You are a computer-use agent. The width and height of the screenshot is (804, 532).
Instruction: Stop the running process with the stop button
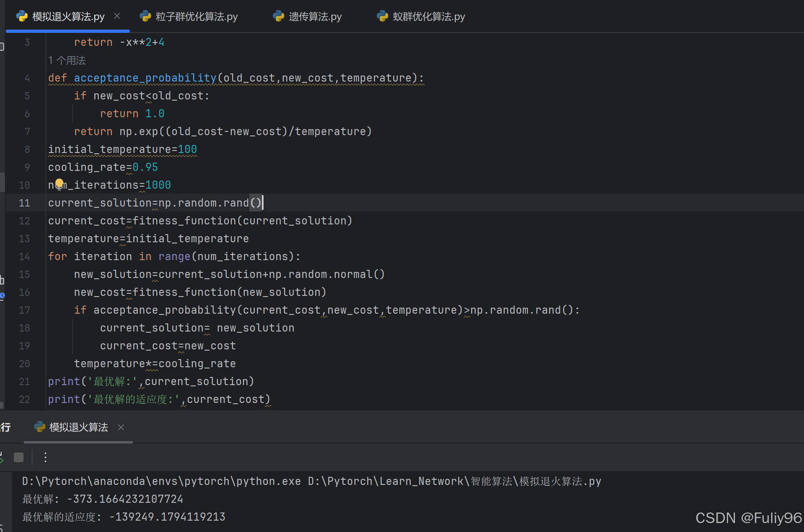coord(19,457)
